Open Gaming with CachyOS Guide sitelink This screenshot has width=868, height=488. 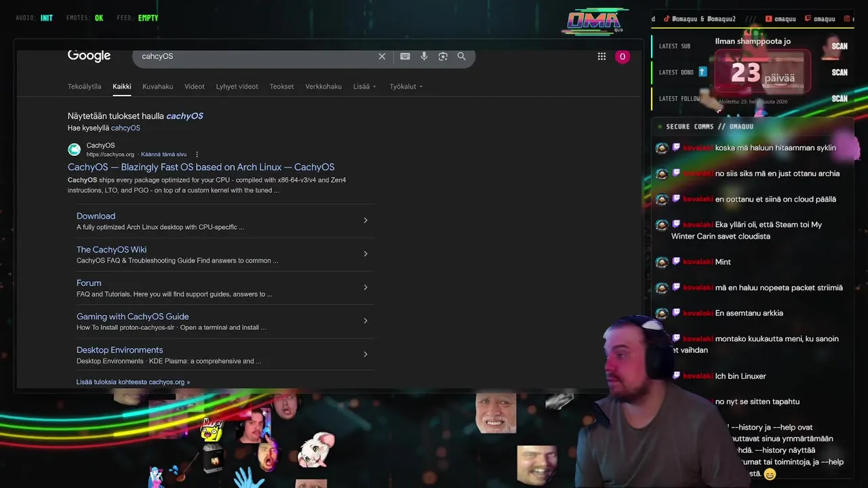133,317
